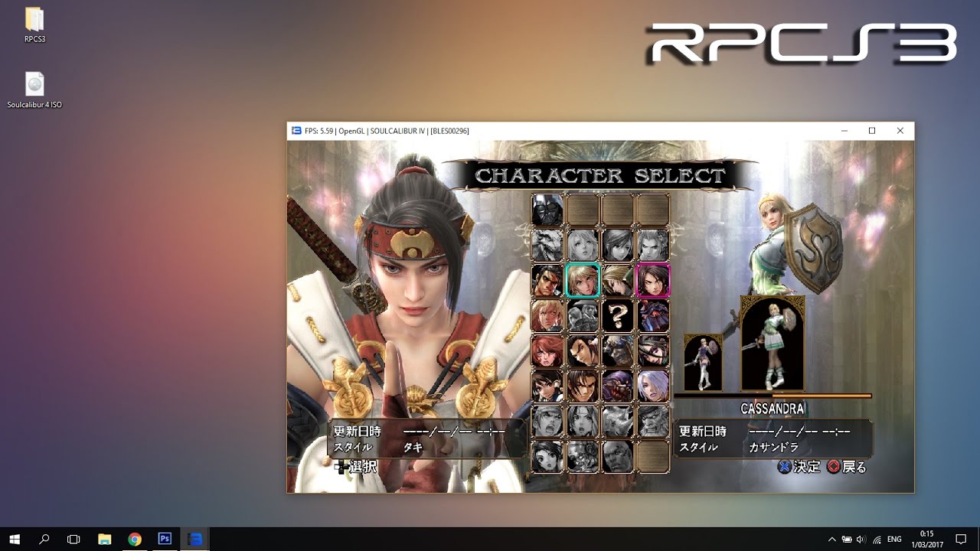Open the Windows Start menu
The image size is (980, 551).
[15, 539]
